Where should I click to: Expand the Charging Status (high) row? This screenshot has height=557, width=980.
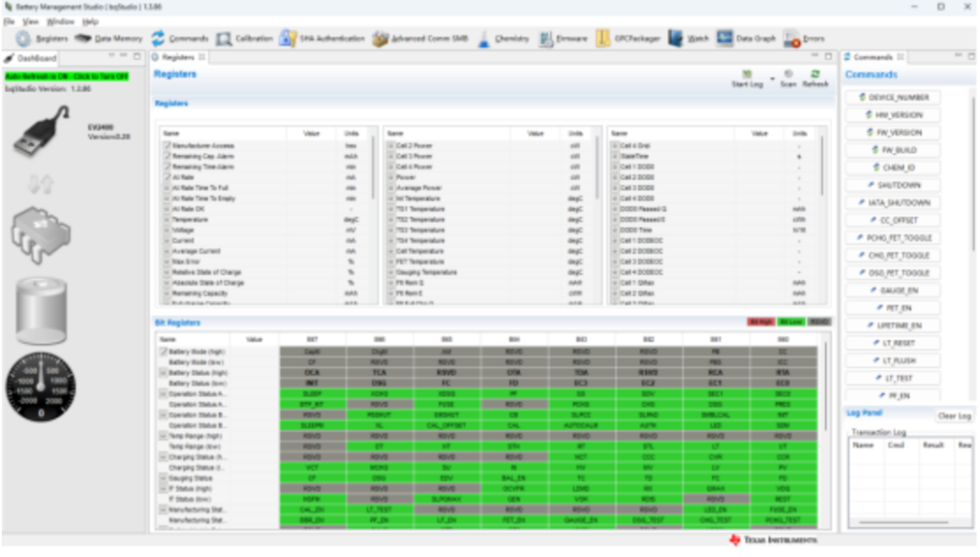163,457
